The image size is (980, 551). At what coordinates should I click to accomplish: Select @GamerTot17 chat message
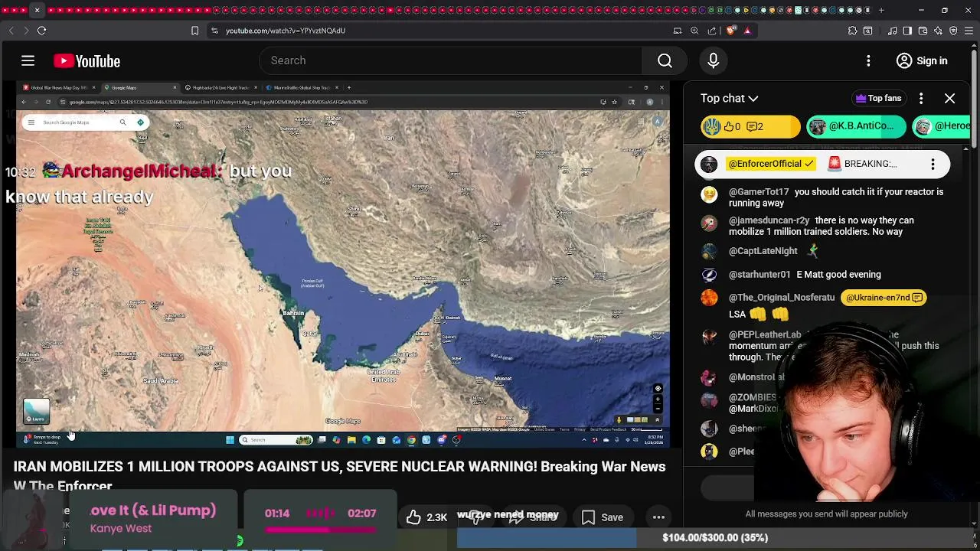coord(827,197)
